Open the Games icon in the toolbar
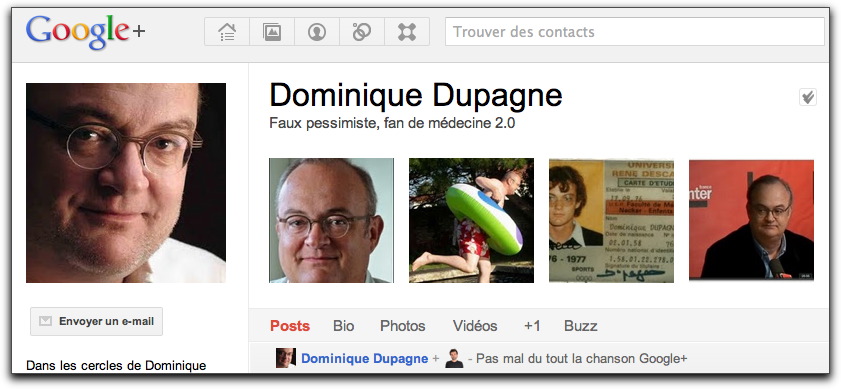The image size is (841, 389). [407, 32]
